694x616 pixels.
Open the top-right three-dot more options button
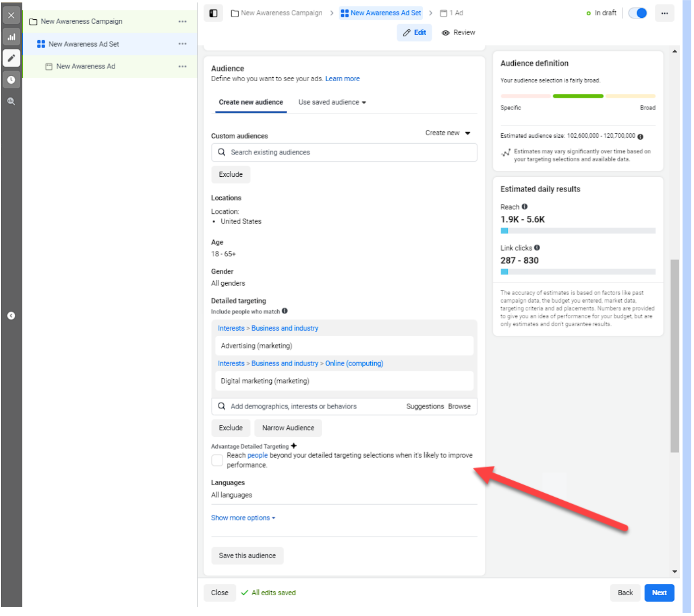(x=664, y=13)
